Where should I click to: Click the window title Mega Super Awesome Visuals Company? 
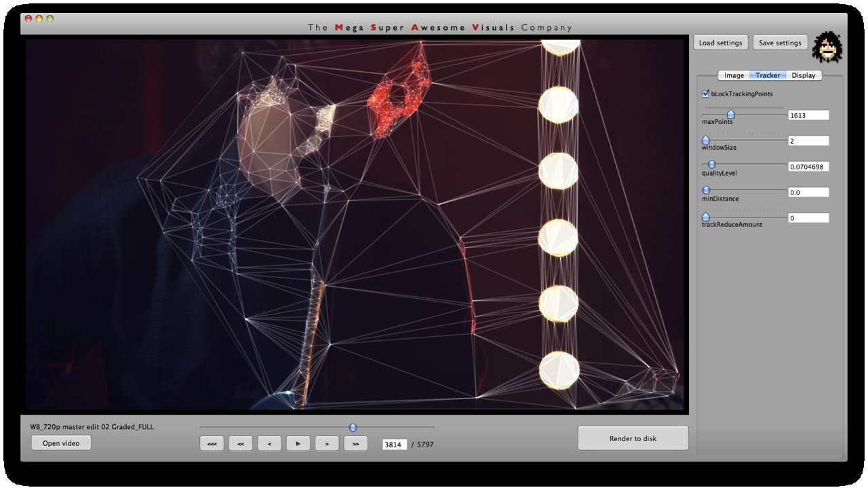pos(440,28)
